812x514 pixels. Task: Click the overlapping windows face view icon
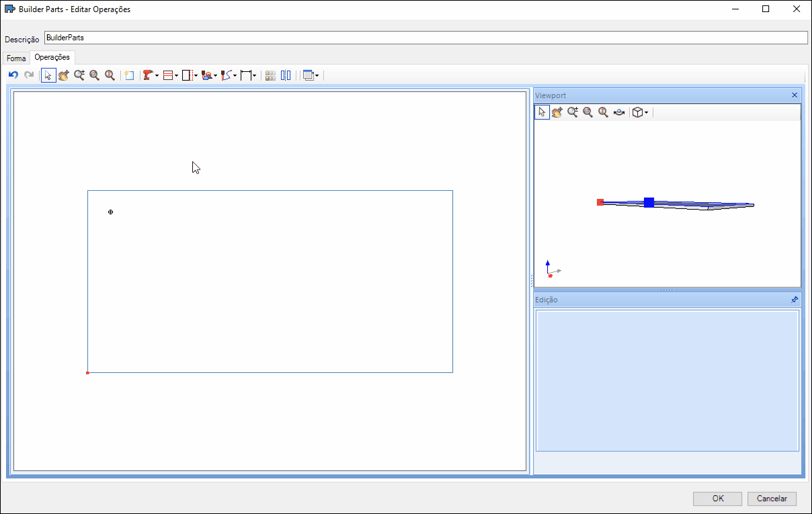click(x=308, y=75)
